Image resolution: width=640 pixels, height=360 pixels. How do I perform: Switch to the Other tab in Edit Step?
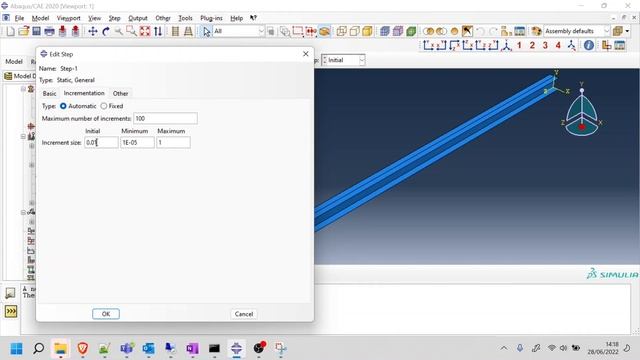(x=120, y=93)
